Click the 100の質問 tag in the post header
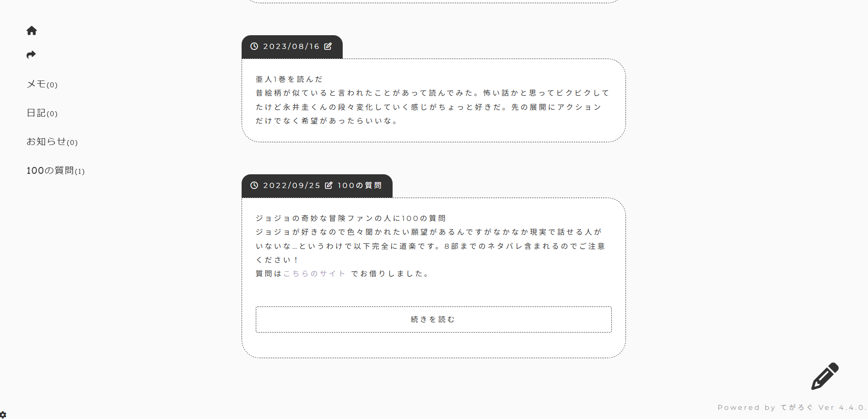868x419 pixels. 360,185
